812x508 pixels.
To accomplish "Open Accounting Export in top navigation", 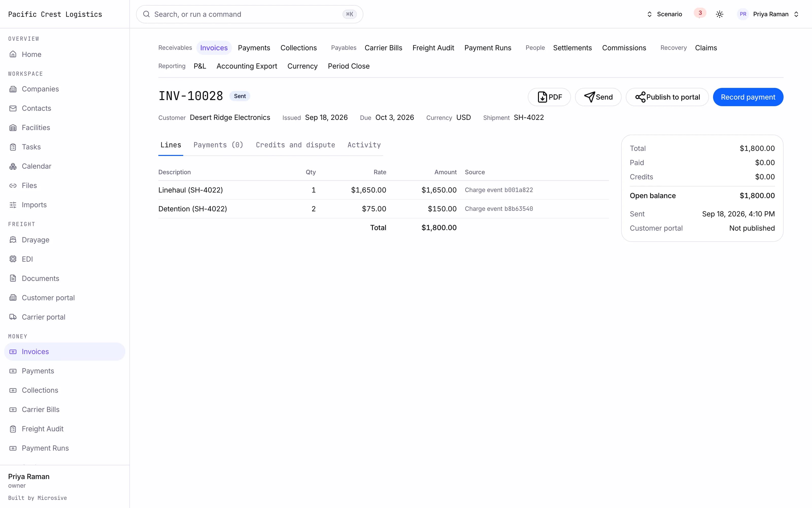I will tap(247, 66).
